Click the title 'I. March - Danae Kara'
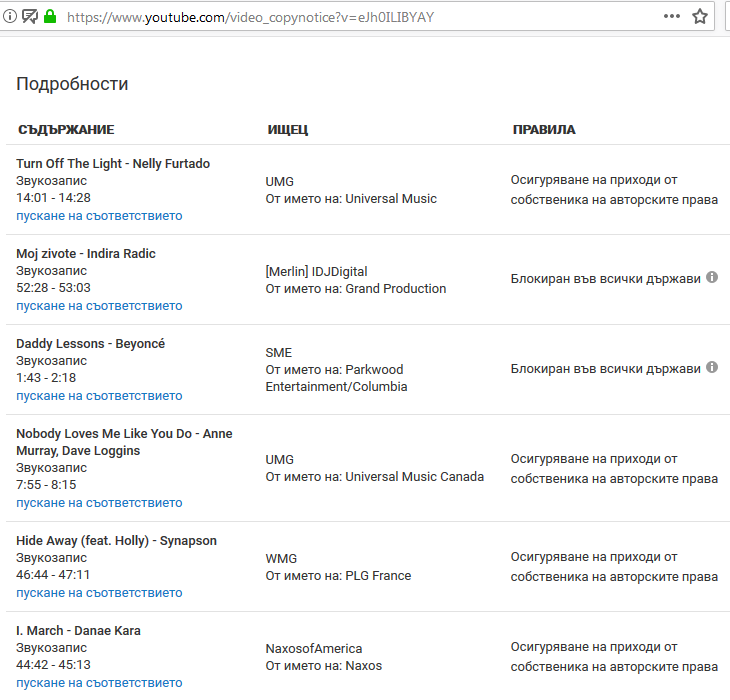 tap(78, 631)
